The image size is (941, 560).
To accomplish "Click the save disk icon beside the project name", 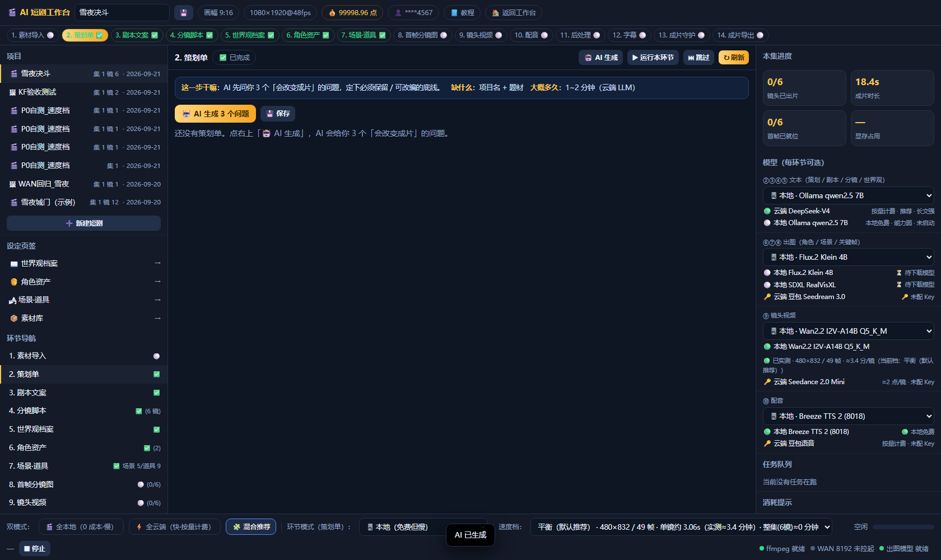I will [184, 12].
